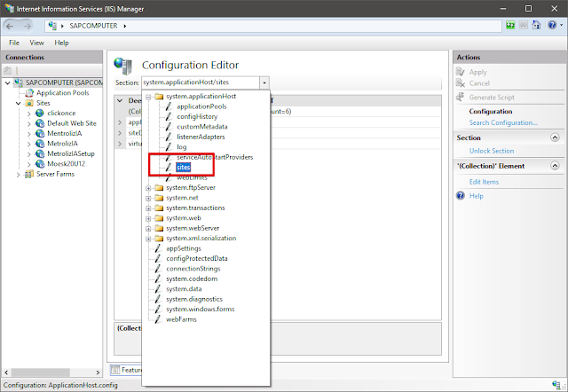Click the Section combo box text field

[x=201, y=82]
